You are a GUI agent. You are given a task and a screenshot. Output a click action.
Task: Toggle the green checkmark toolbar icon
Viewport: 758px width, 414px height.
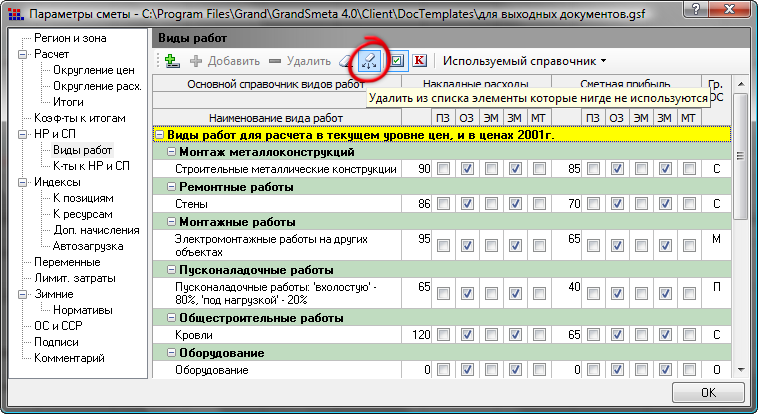[397, 61]
